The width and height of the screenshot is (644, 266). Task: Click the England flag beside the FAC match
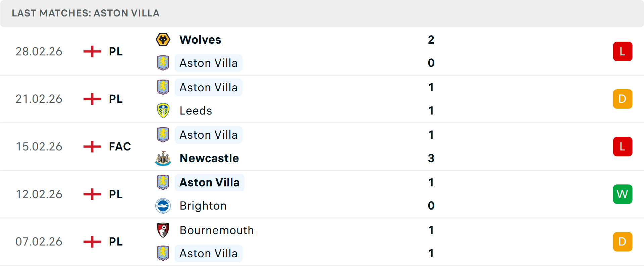92,146
